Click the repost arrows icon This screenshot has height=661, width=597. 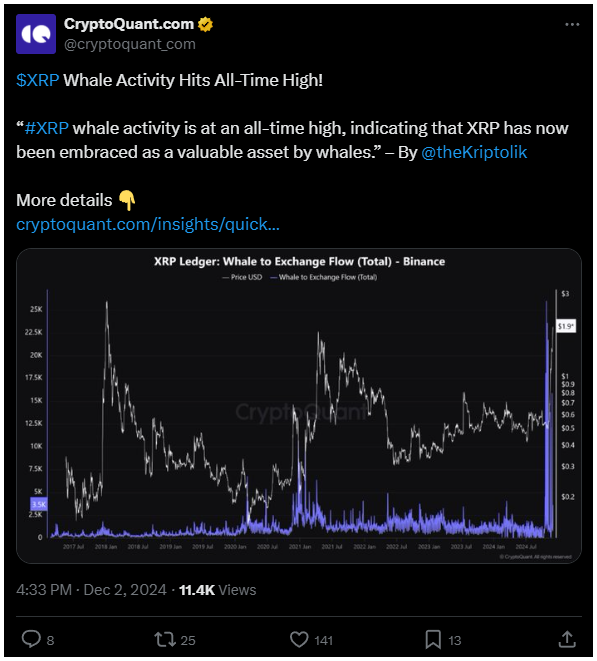165,640
